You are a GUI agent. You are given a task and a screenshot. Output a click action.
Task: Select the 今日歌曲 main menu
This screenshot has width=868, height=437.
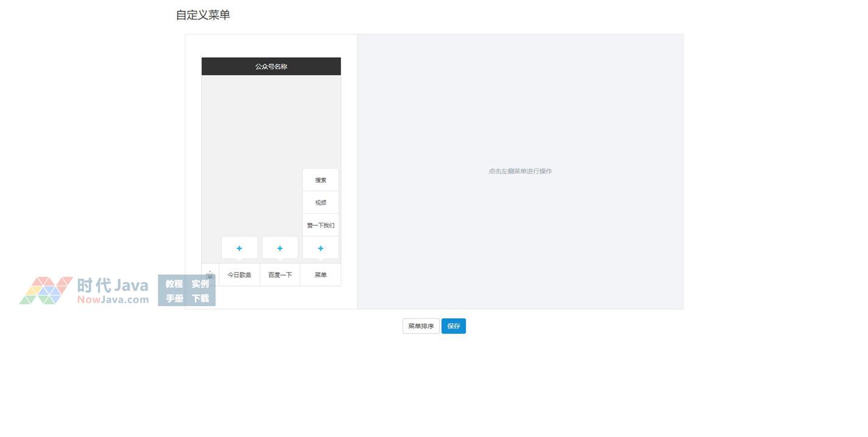tap(239, 275)
